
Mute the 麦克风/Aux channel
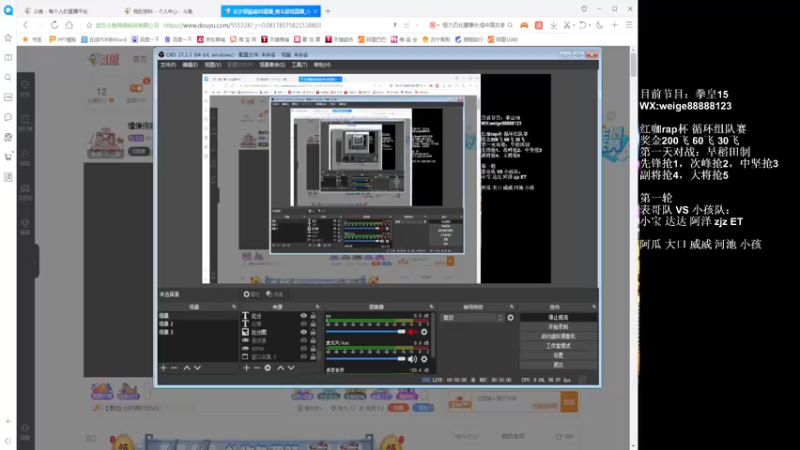pyautogui.click(x=412, y=359)
